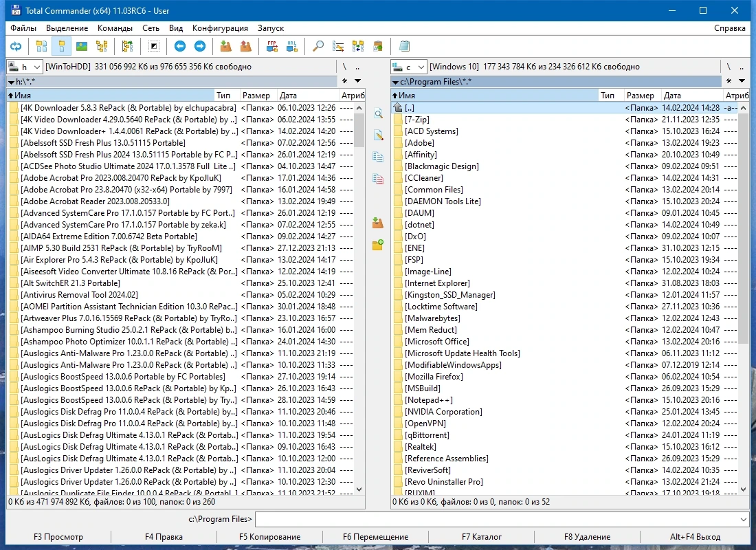Click the Edit file icon in middle bar
The image size is (756, 550).
coord(379,135)
